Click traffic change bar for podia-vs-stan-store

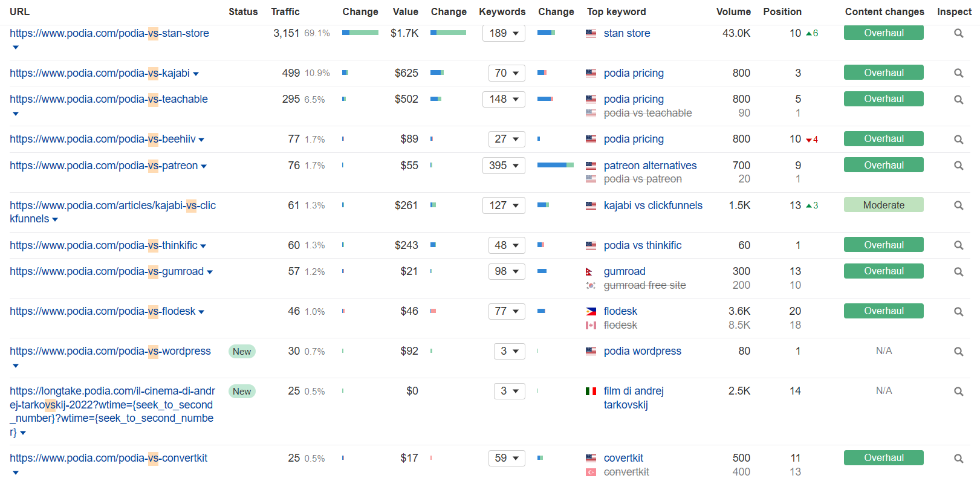pyautogui.click(x=360, y=33)
